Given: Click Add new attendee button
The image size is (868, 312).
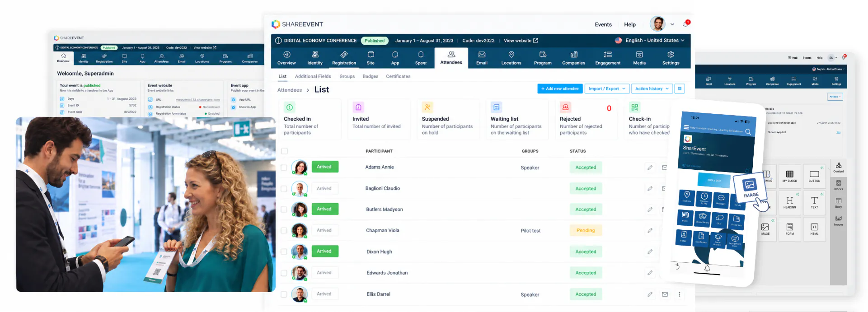Looking at the screenshot, I should pos(560,89).
